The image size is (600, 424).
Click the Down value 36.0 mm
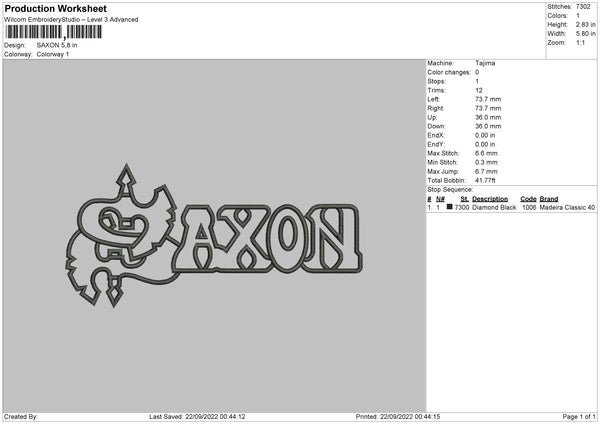(x=488, y=126)
